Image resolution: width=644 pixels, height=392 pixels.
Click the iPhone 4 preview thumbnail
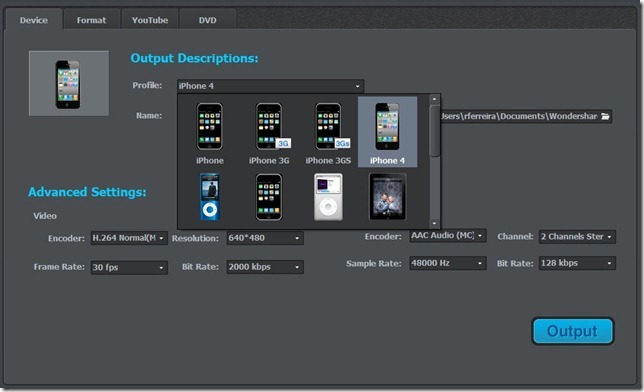coord(69,83)
